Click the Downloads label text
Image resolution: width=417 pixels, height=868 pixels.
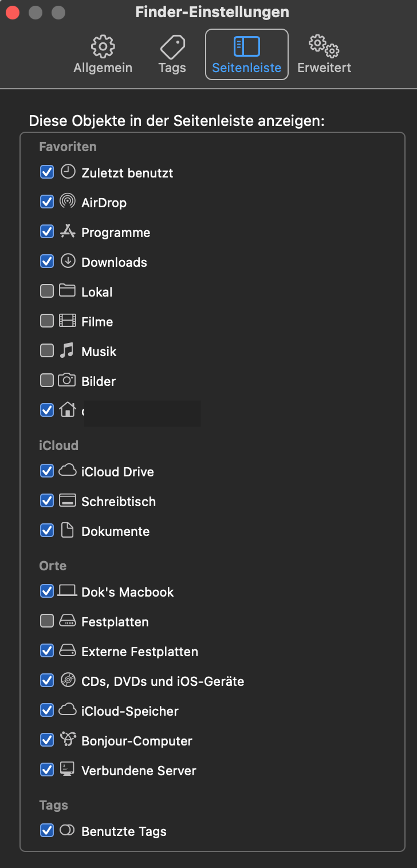[x=114, y=262]
